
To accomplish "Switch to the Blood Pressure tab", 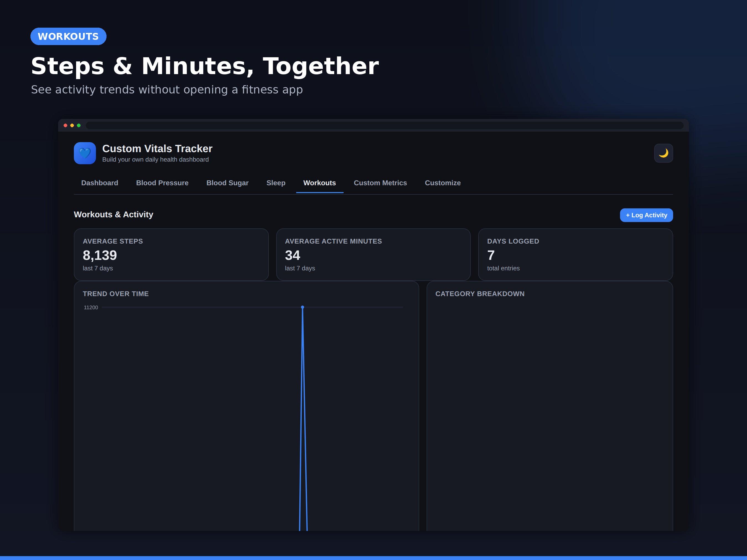I will pos(162,183).
